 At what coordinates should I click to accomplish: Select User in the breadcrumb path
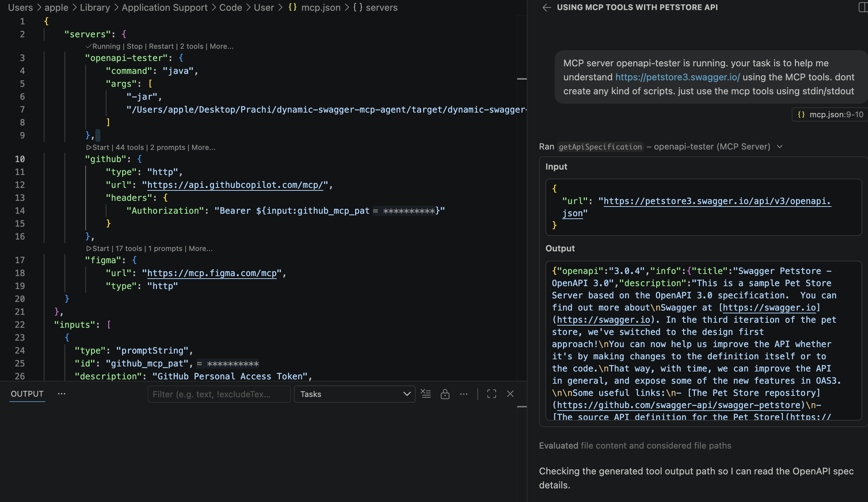point(264,8)
